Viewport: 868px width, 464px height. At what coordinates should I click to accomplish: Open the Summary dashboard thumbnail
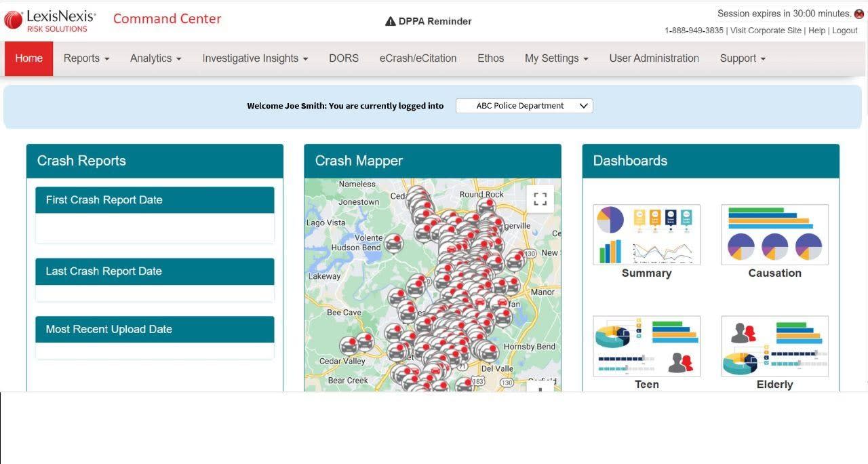tap(646, 235)
